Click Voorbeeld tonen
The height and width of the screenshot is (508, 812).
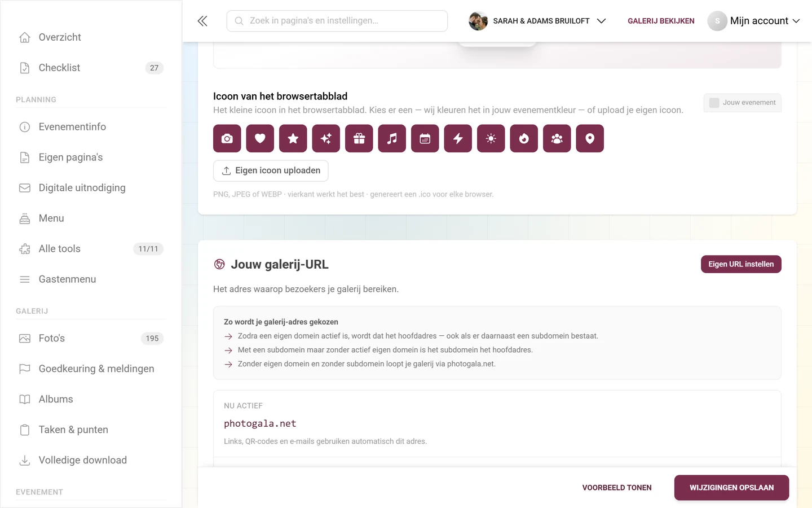(x=617, y=488)
